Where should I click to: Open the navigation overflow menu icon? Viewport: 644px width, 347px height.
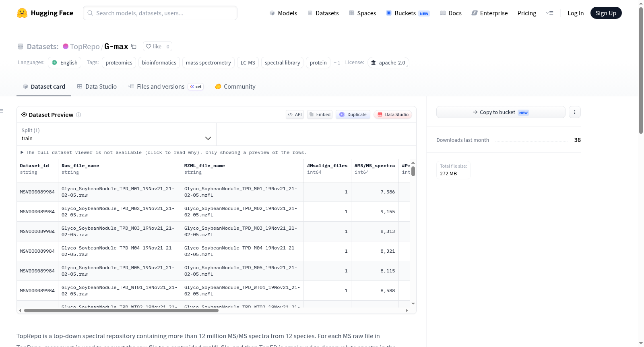tap(549, 13)
